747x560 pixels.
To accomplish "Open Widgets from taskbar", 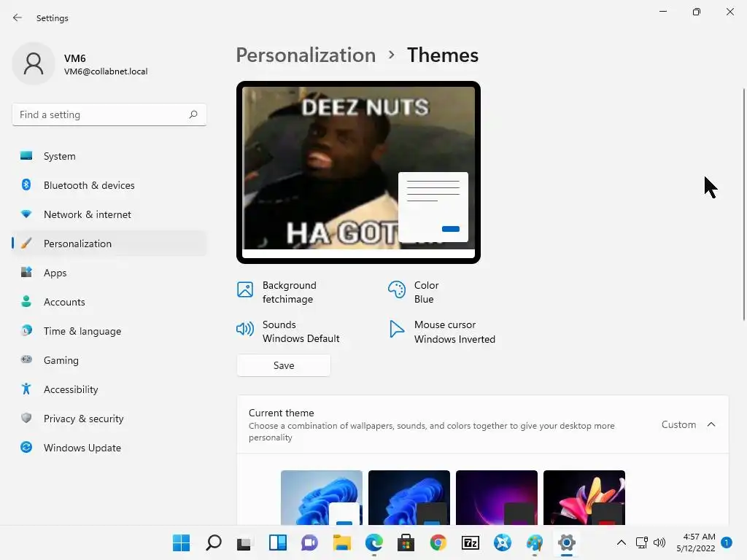I will click(x=278, y=542).
